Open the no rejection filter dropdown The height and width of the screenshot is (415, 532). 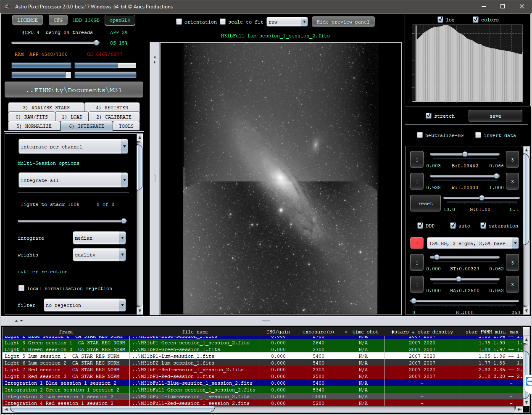[85, 305]
